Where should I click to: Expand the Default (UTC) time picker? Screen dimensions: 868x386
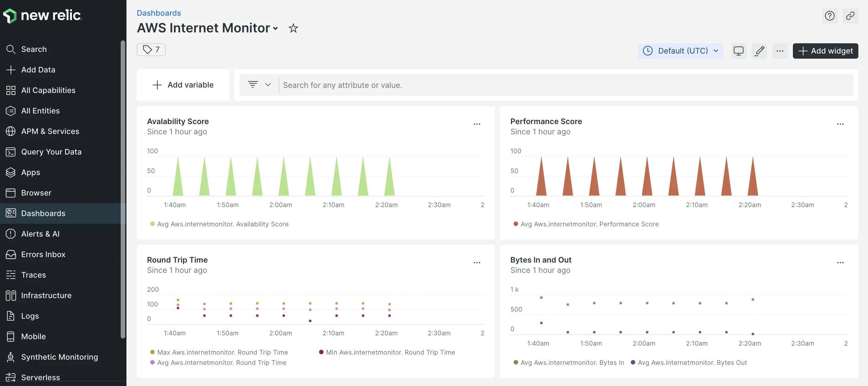(x=680, y=51)
